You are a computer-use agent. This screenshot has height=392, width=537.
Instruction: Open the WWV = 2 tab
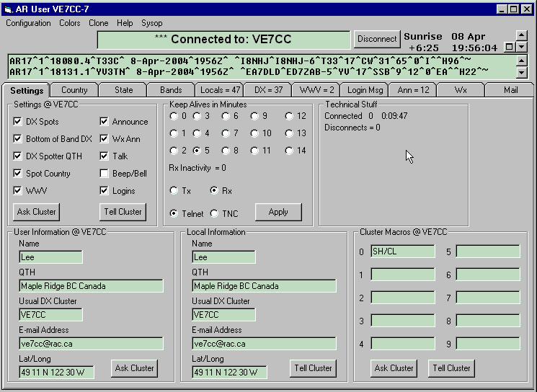pos(316,90)
